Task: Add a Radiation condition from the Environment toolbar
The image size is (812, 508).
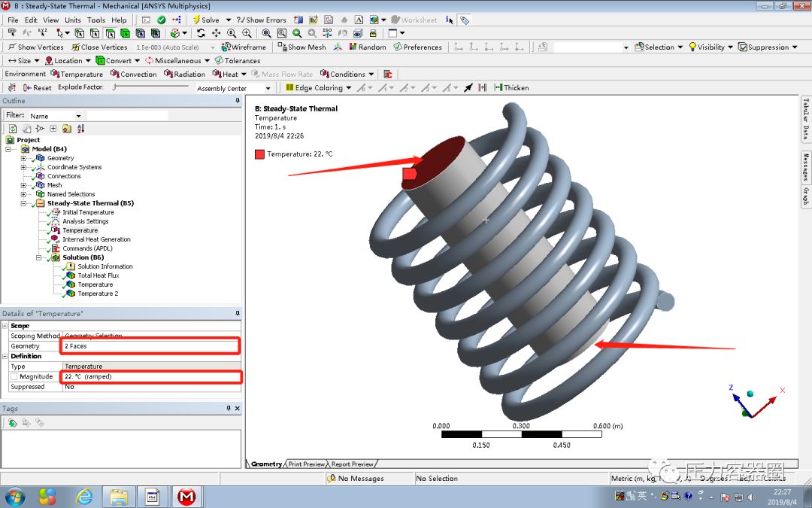Action: [184, 74]
